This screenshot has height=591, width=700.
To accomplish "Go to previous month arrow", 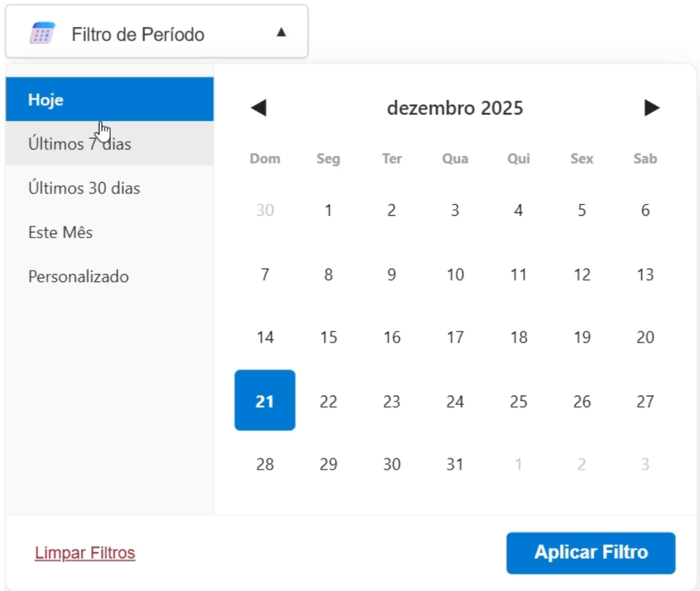I will click(x=259, y=108).
